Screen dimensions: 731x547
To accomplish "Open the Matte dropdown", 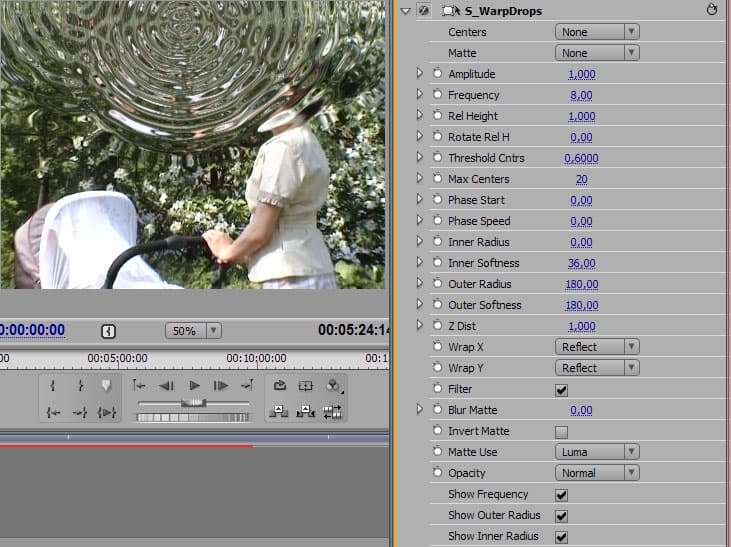I will point(597,53).
